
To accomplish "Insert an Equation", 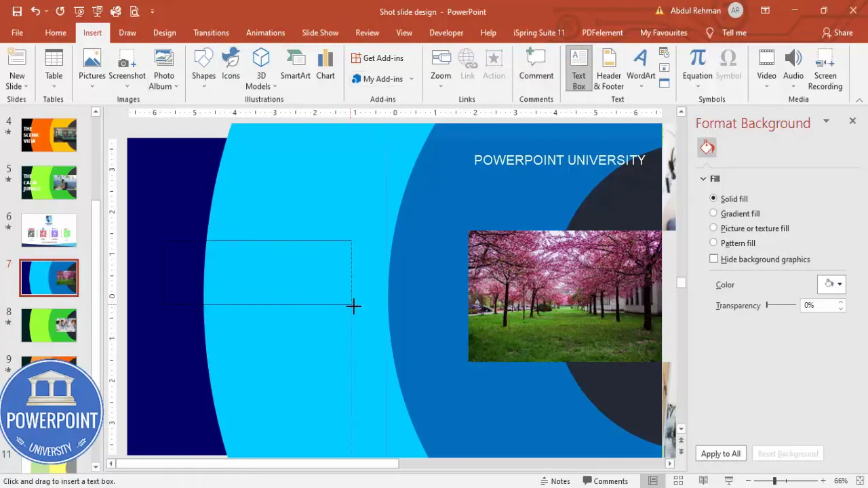I will pos(697,70).
